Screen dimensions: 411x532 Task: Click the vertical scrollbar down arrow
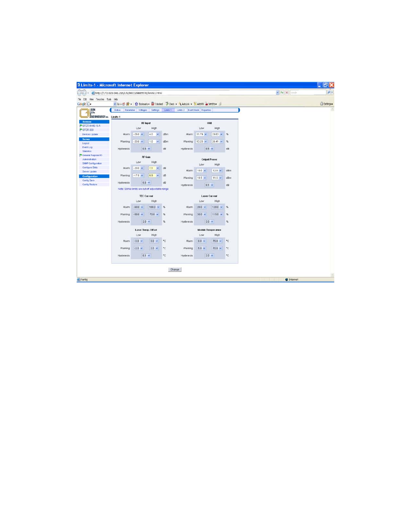click(332, 275)
